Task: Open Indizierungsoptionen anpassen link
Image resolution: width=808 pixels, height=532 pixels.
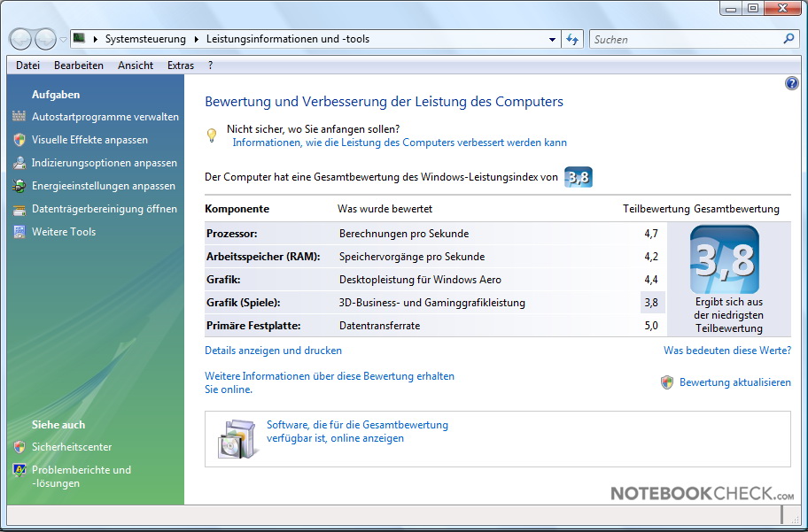Action: pyautogui.click(x=104, y=163)
